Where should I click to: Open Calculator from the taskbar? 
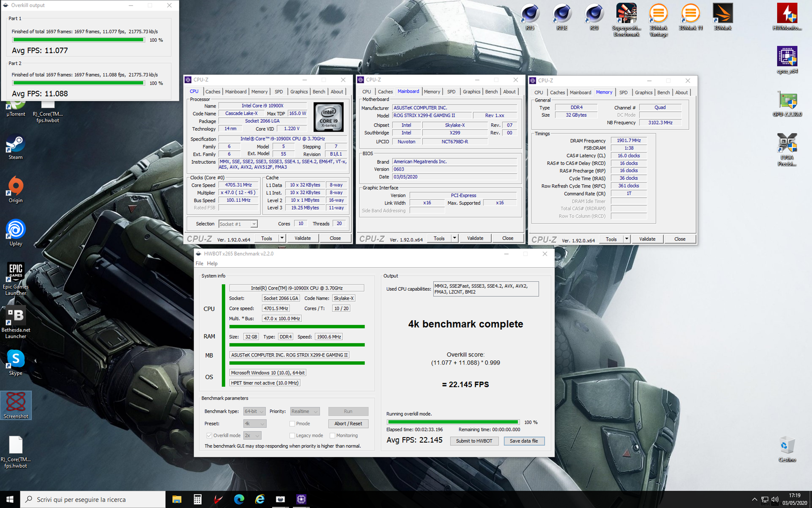(198, 499)
